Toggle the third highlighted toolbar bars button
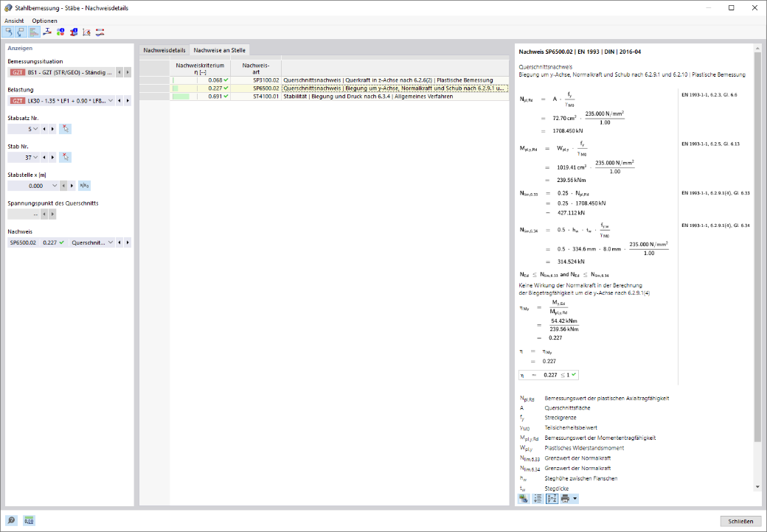767x532 pixels. pyautogui.click(x=34, y=32)
